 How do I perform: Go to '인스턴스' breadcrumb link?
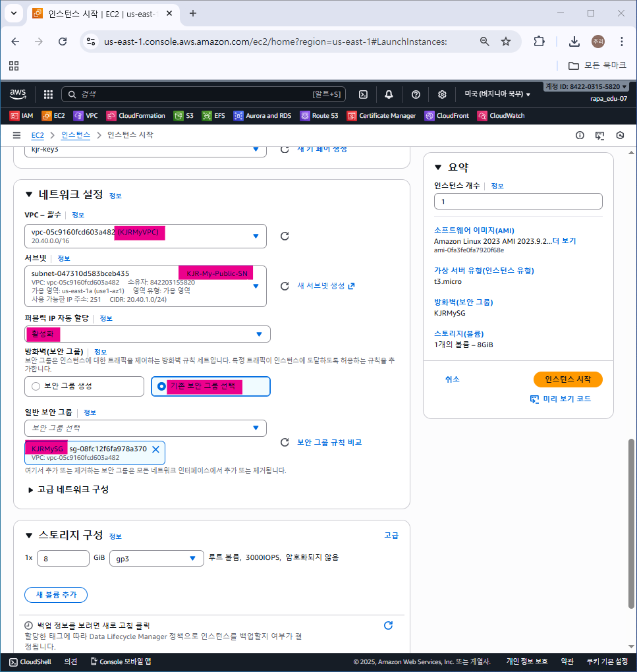pos(75,136)
